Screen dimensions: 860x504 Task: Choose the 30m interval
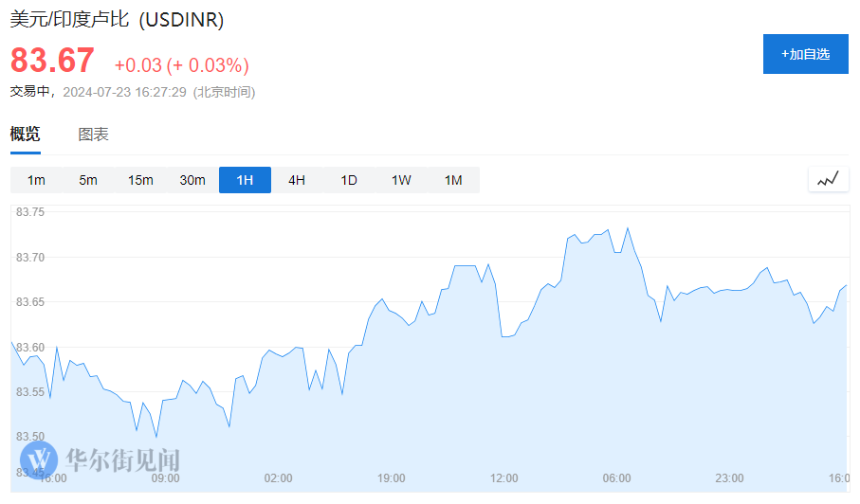192,180
